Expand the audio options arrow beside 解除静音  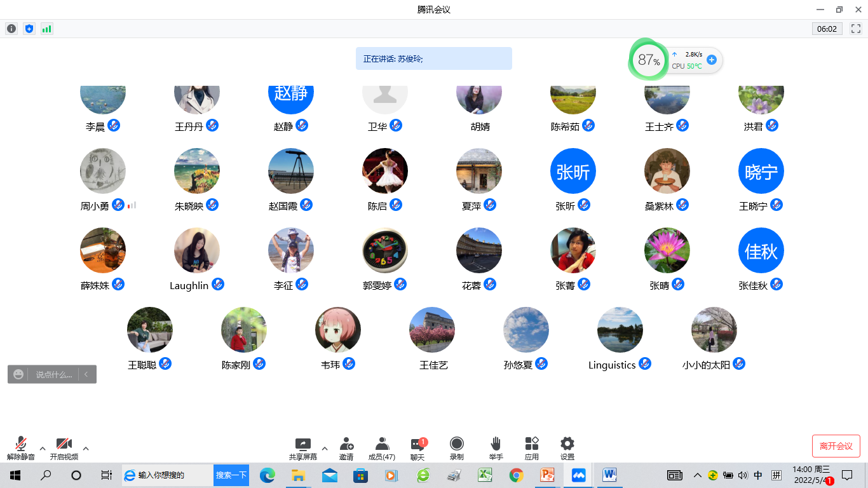tap(43, 448)
